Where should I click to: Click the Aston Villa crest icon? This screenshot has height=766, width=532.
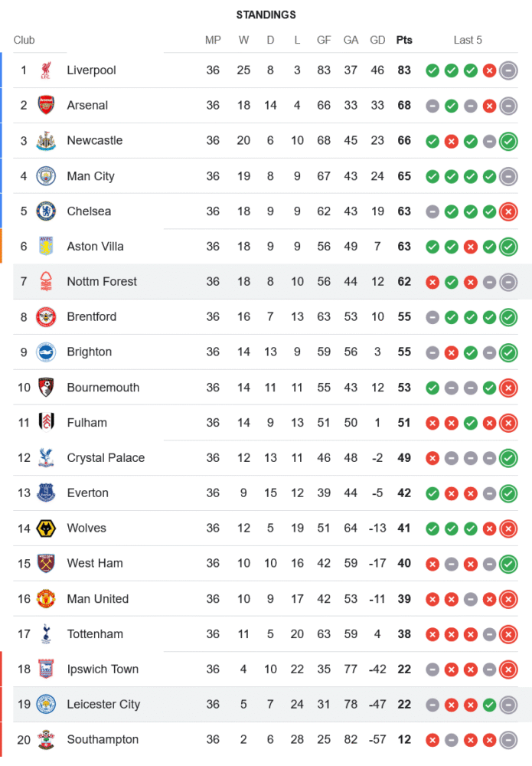tap(47, 247)
